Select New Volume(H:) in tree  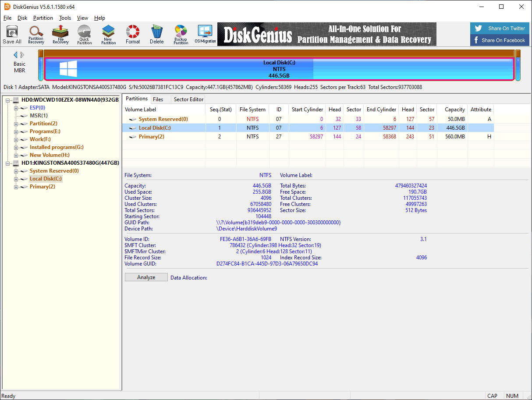pyautogui.click(x=50, y=155)
